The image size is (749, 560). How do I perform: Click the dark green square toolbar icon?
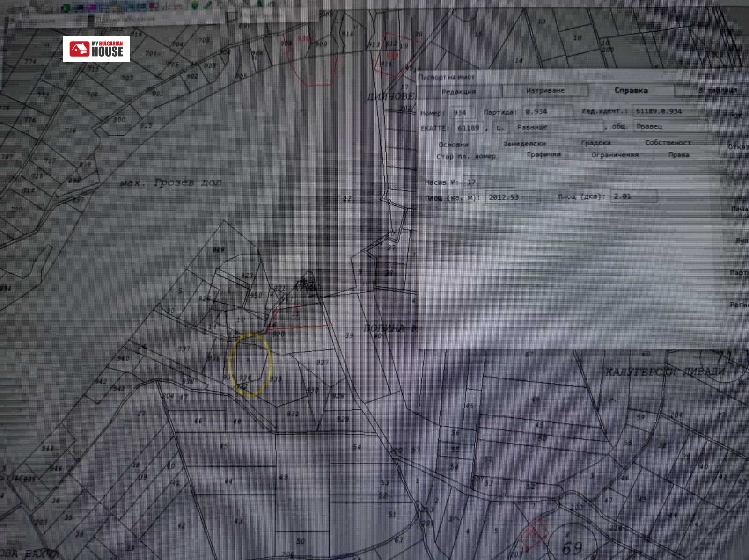pyautogui.click(x=66, y=8)
